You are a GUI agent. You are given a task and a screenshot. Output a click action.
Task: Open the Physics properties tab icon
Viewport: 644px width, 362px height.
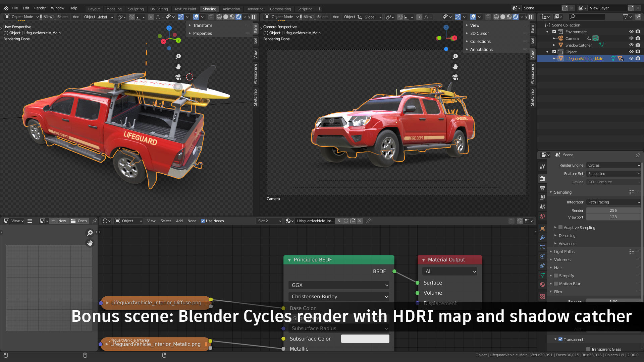click(x=542, y=256)
